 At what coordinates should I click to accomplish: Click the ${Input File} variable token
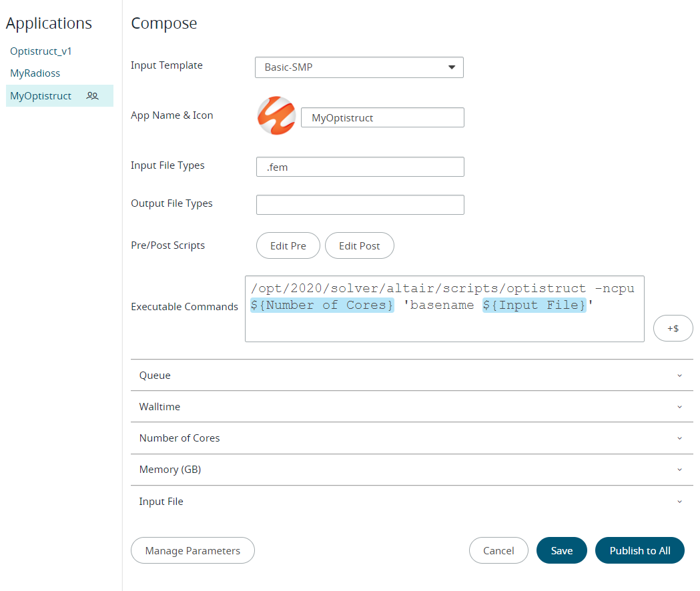click(x=535, y=306)
